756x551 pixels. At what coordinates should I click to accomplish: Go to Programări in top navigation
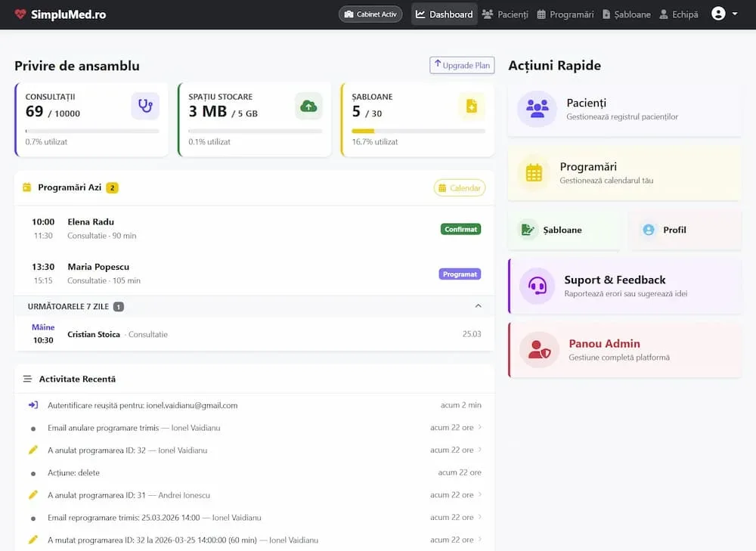pyautogui.click(x=565, y=14)
